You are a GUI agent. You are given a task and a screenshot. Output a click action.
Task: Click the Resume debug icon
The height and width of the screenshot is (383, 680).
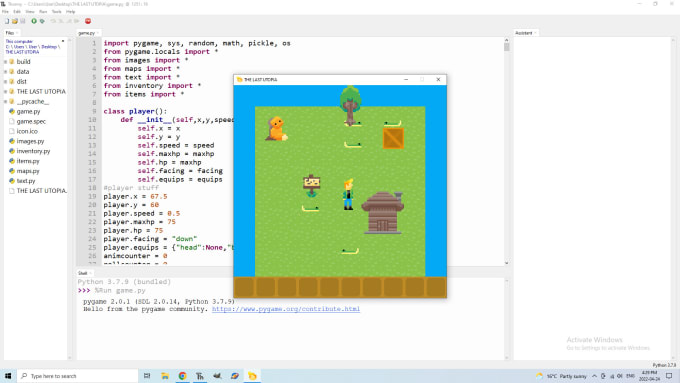coord(77,21)
